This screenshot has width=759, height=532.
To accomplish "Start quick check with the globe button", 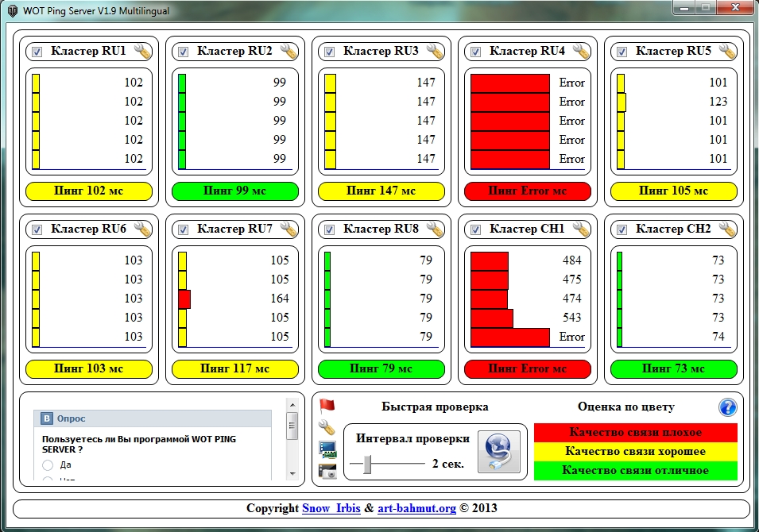I will [x=498, y=452].
